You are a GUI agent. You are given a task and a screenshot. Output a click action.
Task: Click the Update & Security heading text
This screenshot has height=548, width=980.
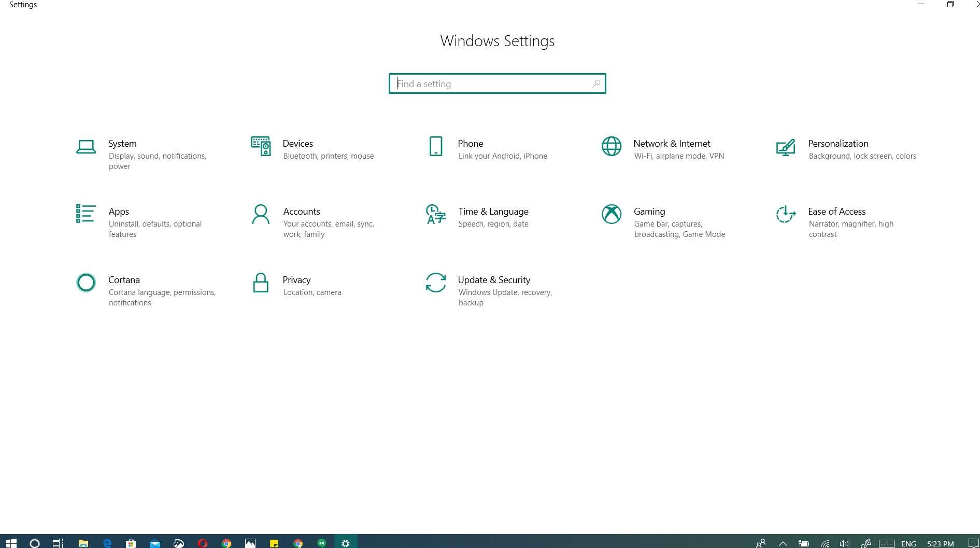pyautogui.click(x=494, y=280)
